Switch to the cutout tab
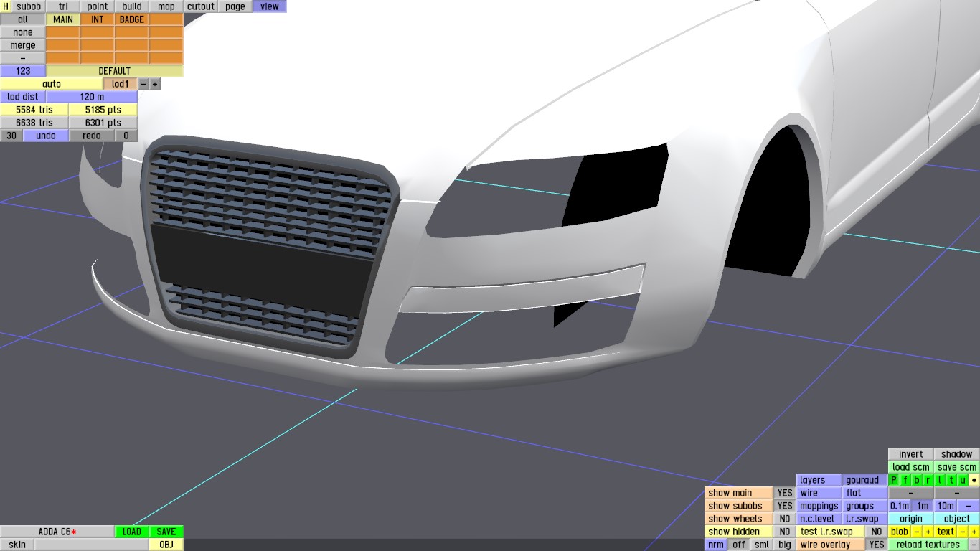Viewport: 980px width, 551px height. click(201, 6)
